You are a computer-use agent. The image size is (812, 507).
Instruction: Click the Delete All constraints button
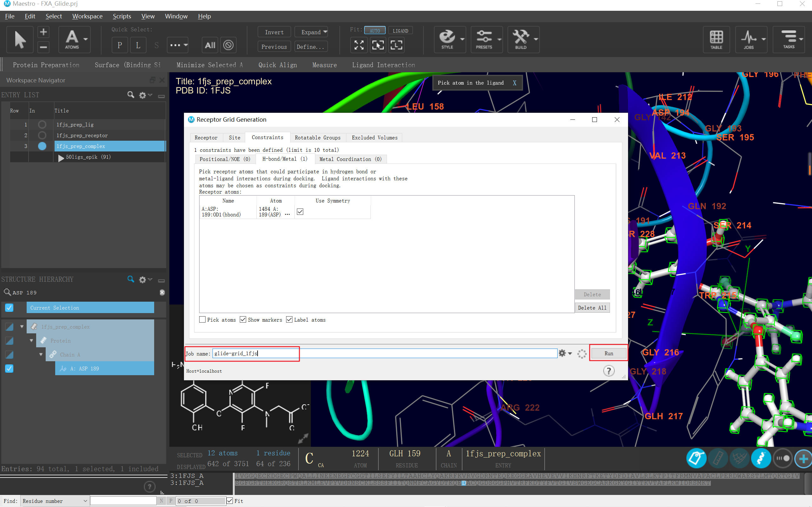[x=592, y=307]
